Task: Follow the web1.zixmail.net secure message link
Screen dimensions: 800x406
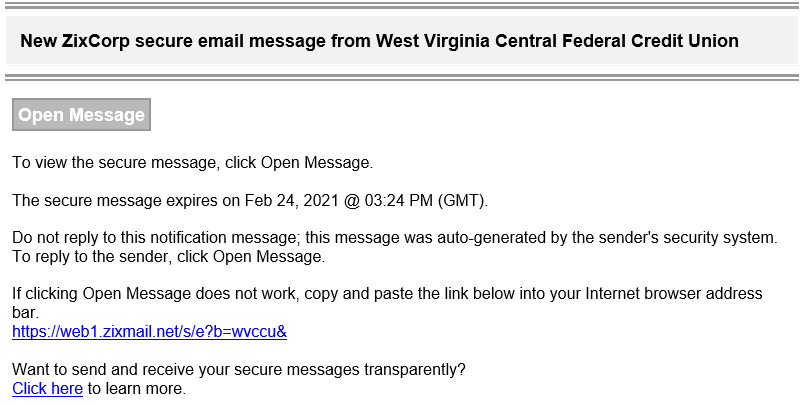Action: point(149,332)
